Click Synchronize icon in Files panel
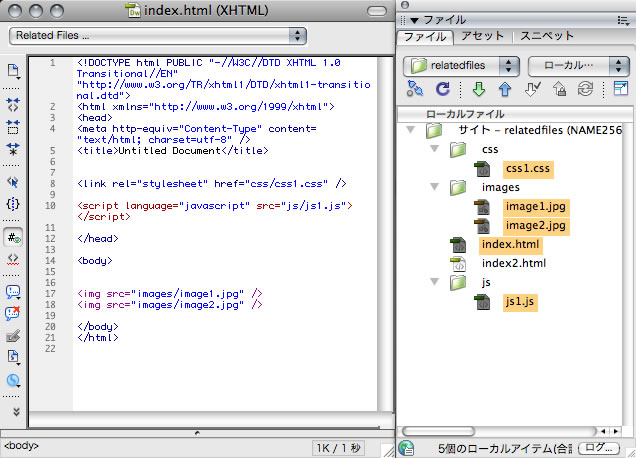636x458 pixels. click(585, 89)
